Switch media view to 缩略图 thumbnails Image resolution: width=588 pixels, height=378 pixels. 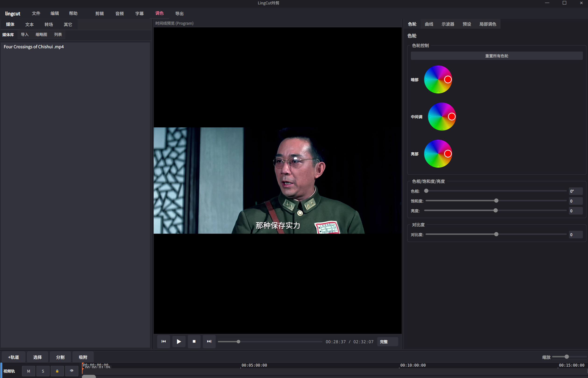[41, 35]
